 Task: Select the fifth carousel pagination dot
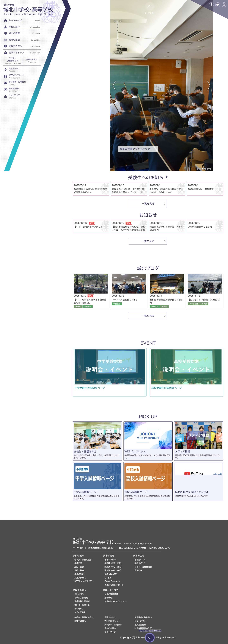coord(208,169)
